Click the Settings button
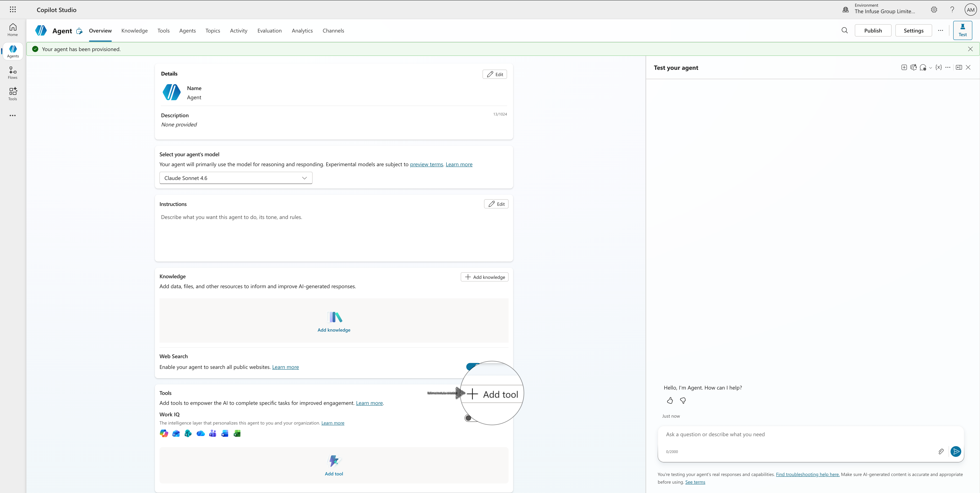The width and height of the screenshot is (980, 493). pos(913,30)
